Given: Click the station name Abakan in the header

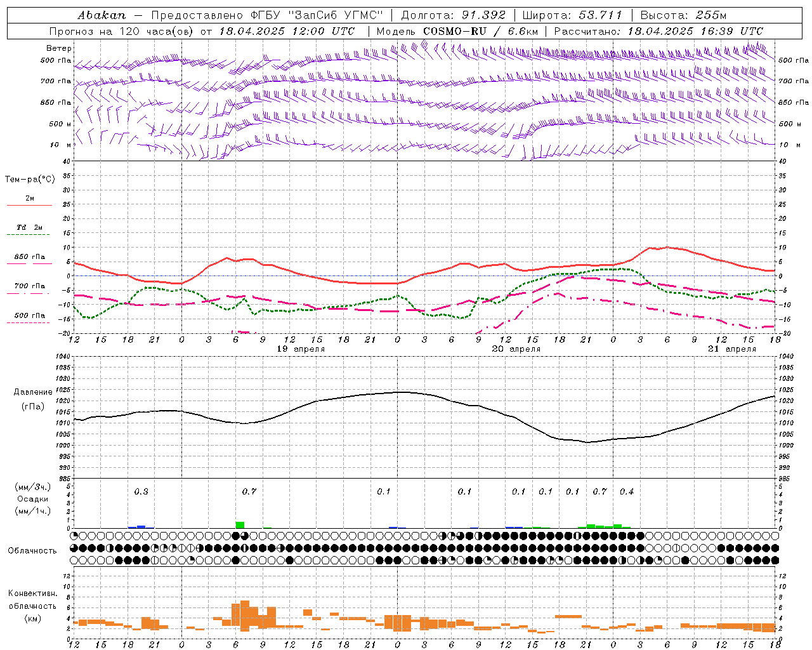Looking at the screenshot, I should (101, 15).
